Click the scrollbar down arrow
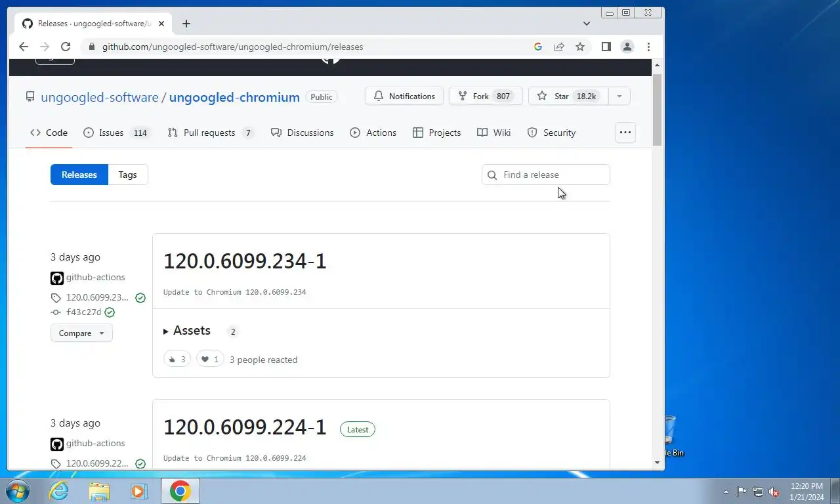The width and height of the screenshot is (840, 504). point(658,463)
